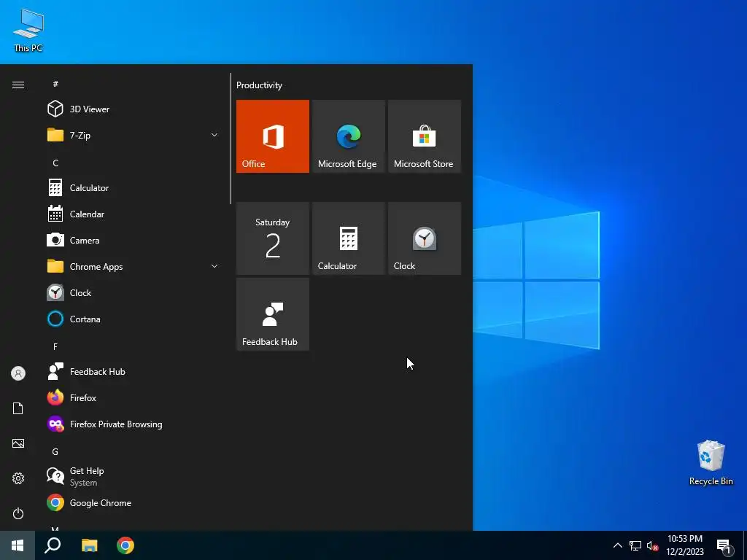Select the This PC desktop icon
Screen dimensions: 747x560
click(x=28, y=30)
